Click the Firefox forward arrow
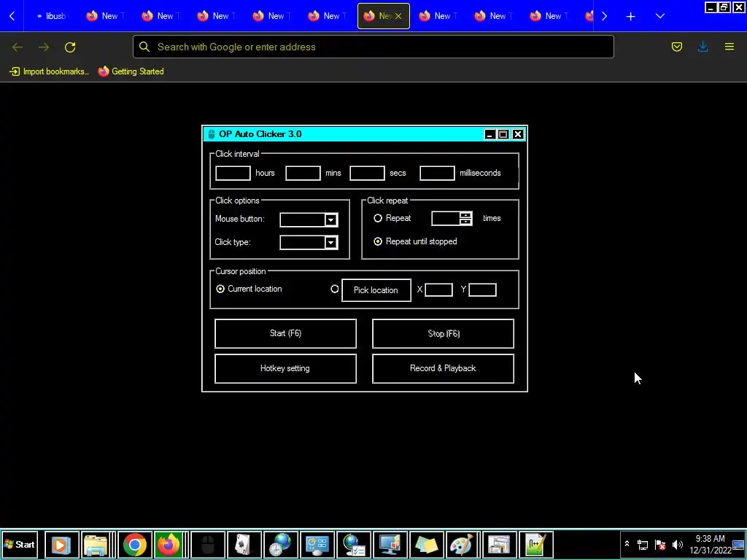 (x=44, y=47)
